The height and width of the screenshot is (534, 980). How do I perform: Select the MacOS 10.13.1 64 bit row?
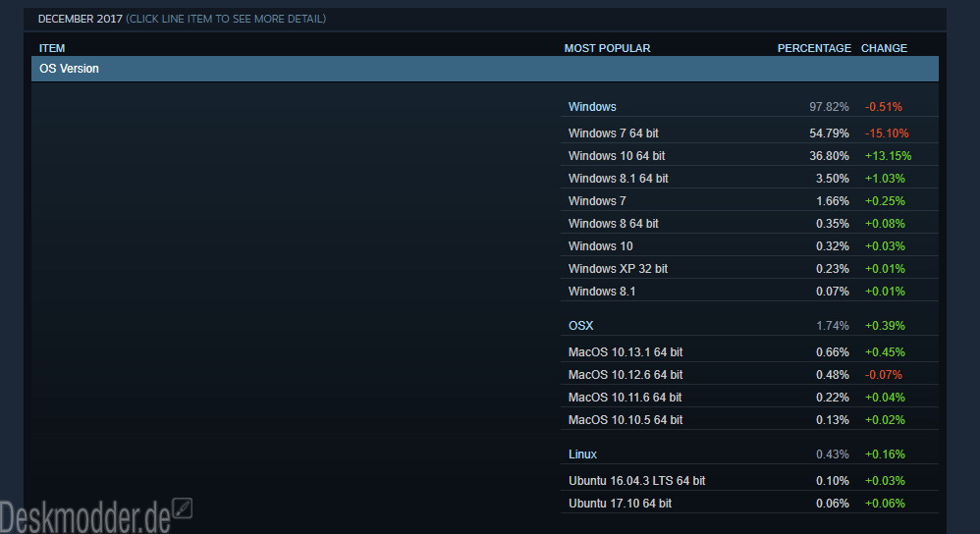pyautogui.click(x=749, y=351)
